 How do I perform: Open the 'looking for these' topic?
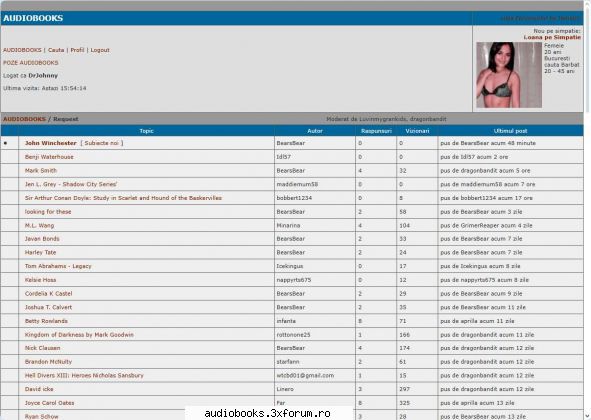(48, 212)
